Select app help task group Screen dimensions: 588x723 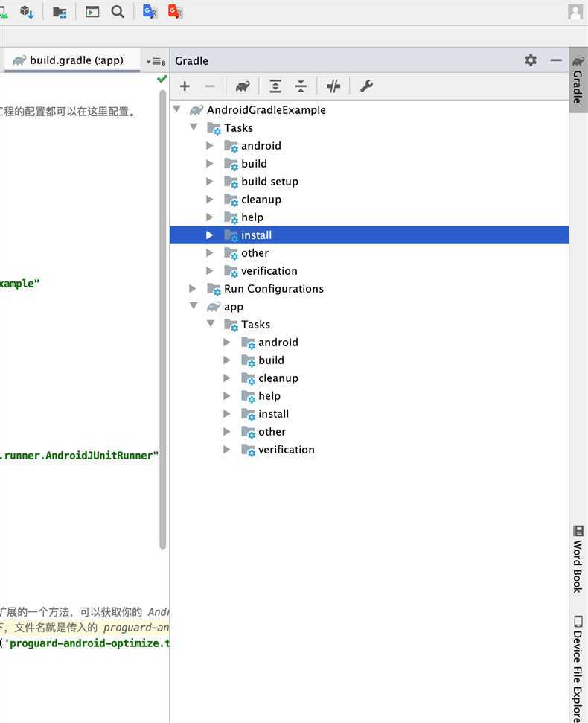point(269,396)
